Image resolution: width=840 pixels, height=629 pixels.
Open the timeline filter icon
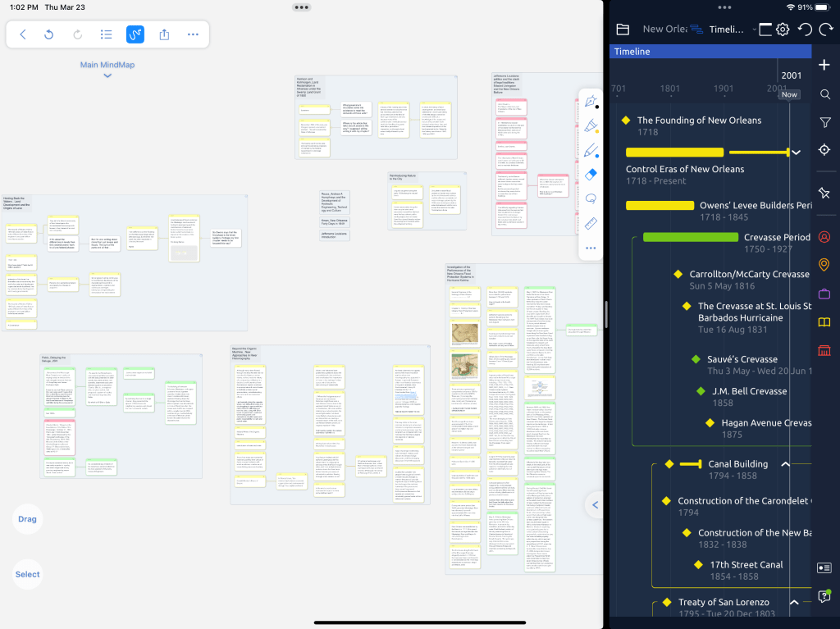[824, 122]
